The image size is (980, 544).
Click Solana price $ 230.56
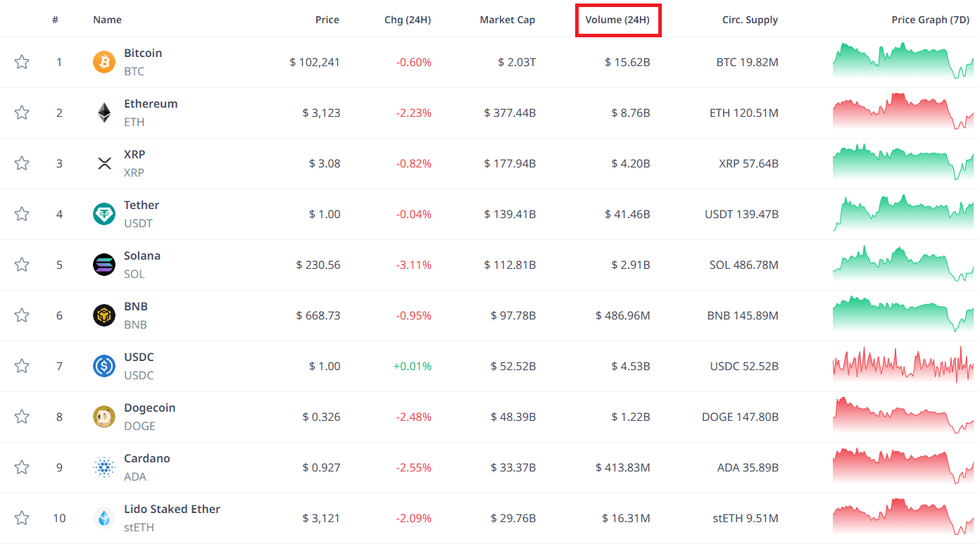point(318,265)
